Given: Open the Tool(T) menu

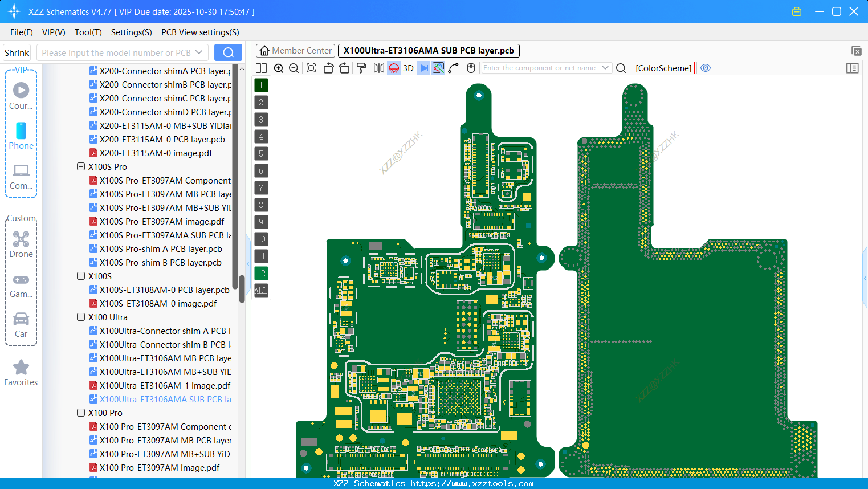Looking at the screenshot, I should pyautogui.click(x=88, y=32).
